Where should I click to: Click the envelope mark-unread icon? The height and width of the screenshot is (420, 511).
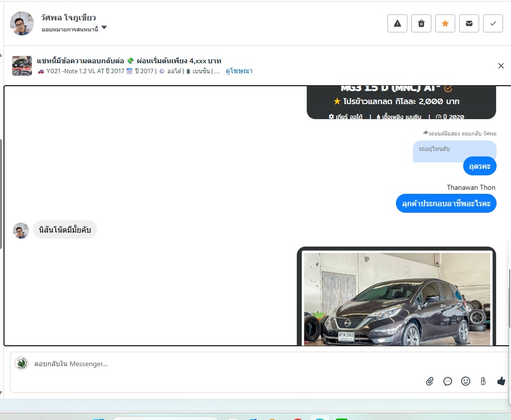(x=469, y=23)
